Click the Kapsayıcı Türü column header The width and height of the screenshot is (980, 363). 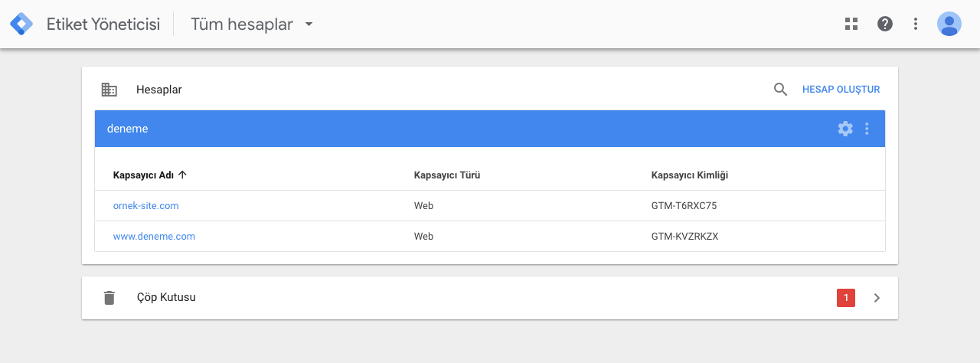[x=447, y=175]
